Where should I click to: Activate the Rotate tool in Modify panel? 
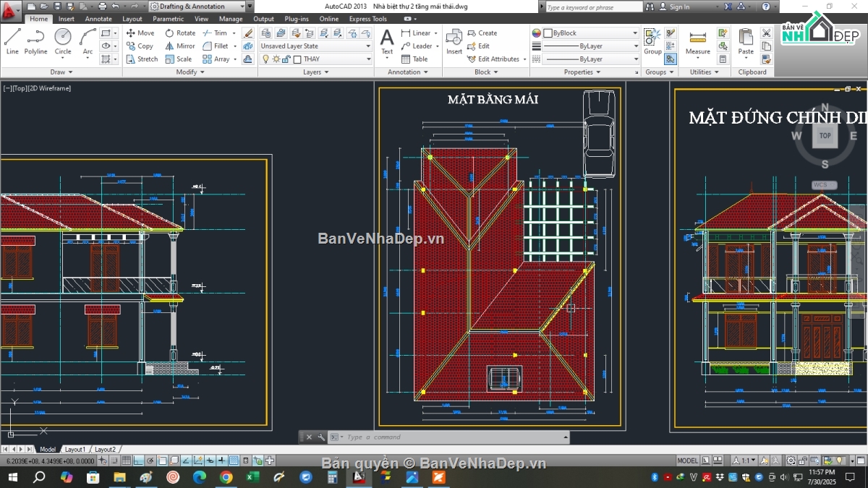click(179, 33)
